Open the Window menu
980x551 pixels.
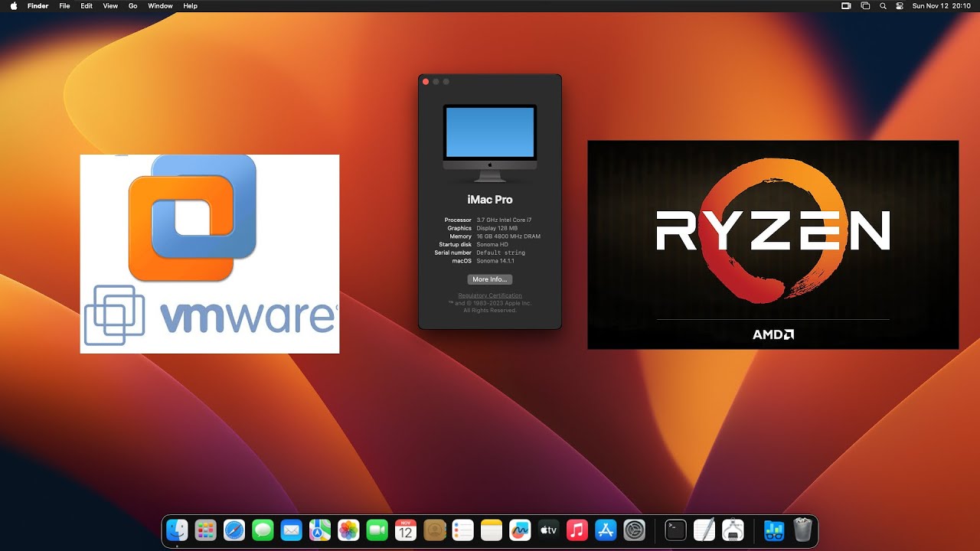160,5
